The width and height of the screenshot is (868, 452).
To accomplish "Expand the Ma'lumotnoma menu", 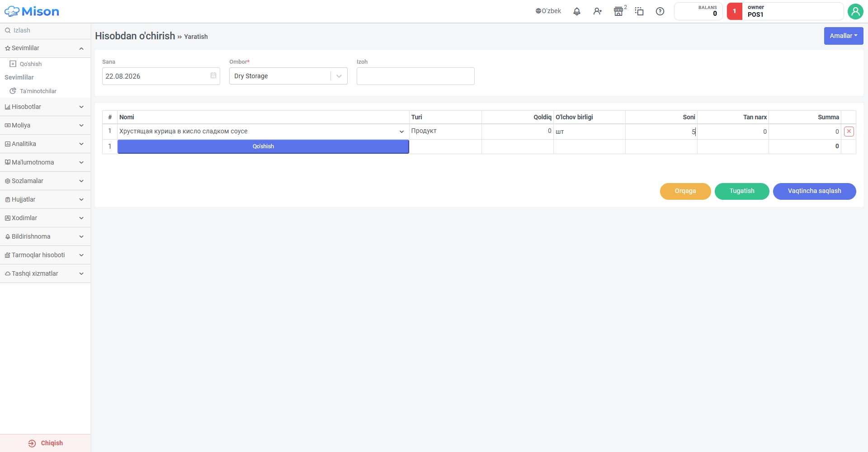I will coord(45,162).
